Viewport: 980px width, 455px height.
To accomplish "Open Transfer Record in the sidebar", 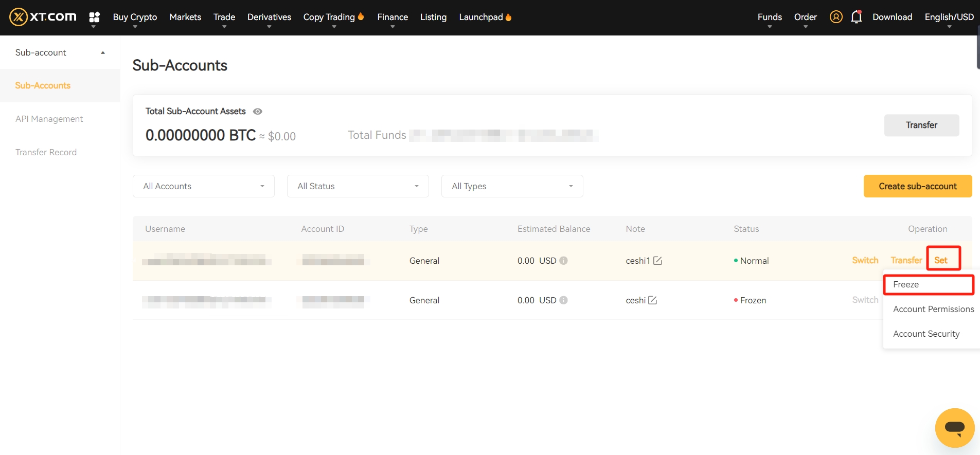I will (x=46, y=152).
